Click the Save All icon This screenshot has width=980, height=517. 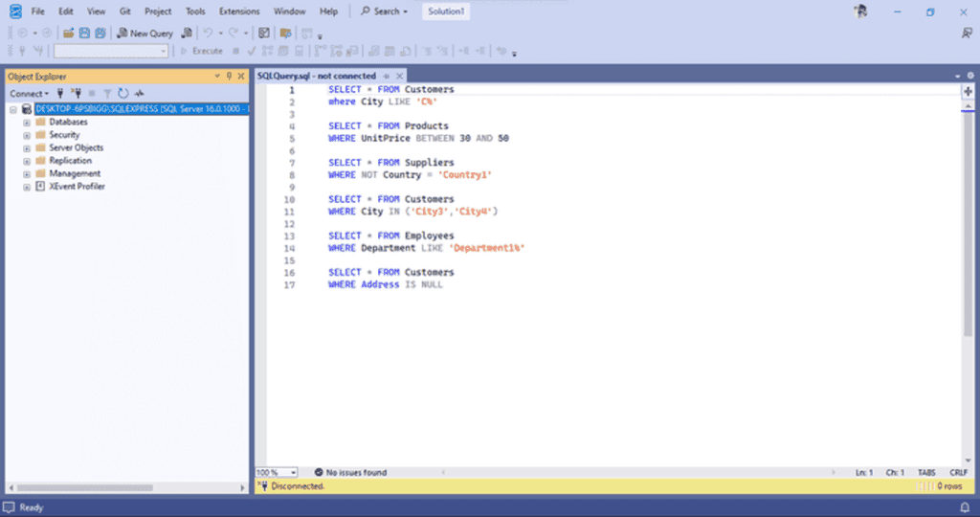tap(99, 34)
